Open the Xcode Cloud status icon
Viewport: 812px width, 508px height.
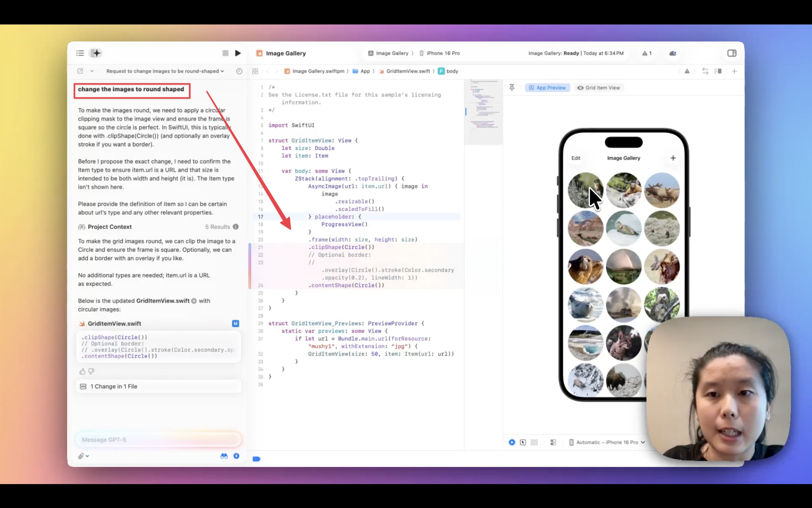coord(672,53)
